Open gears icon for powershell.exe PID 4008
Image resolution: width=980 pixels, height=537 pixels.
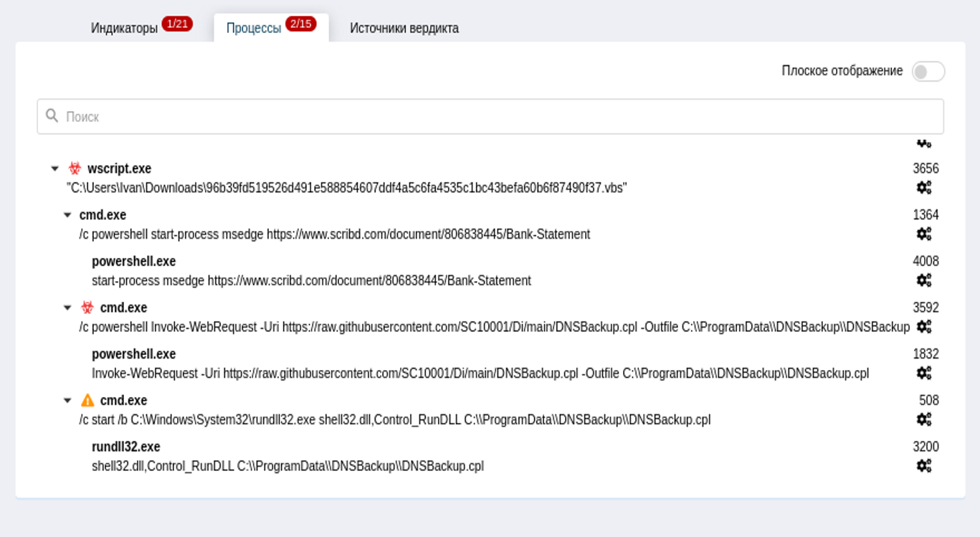tap(924, 280)
